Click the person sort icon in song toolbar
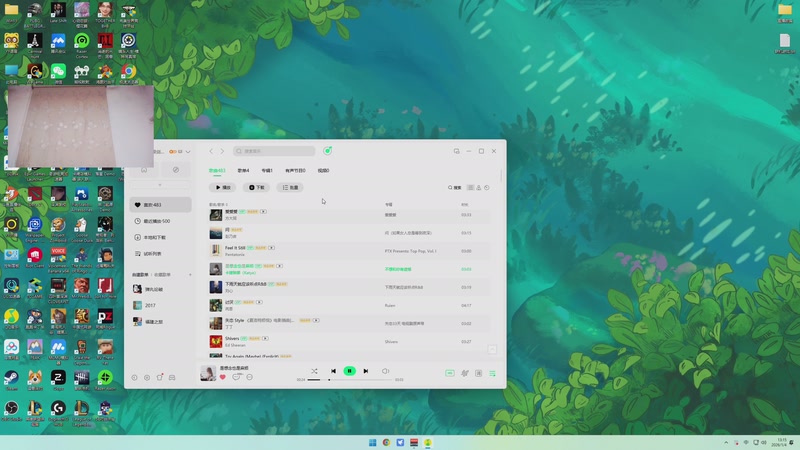The width and height of the screenshot is (800, 450). 479,188
